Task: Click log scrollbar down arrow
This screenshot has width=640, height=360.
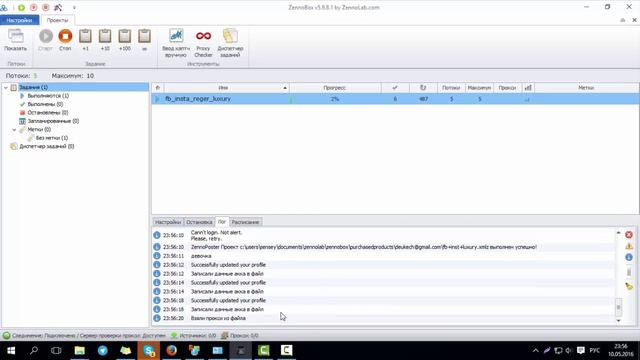Action: coord(618,321)
